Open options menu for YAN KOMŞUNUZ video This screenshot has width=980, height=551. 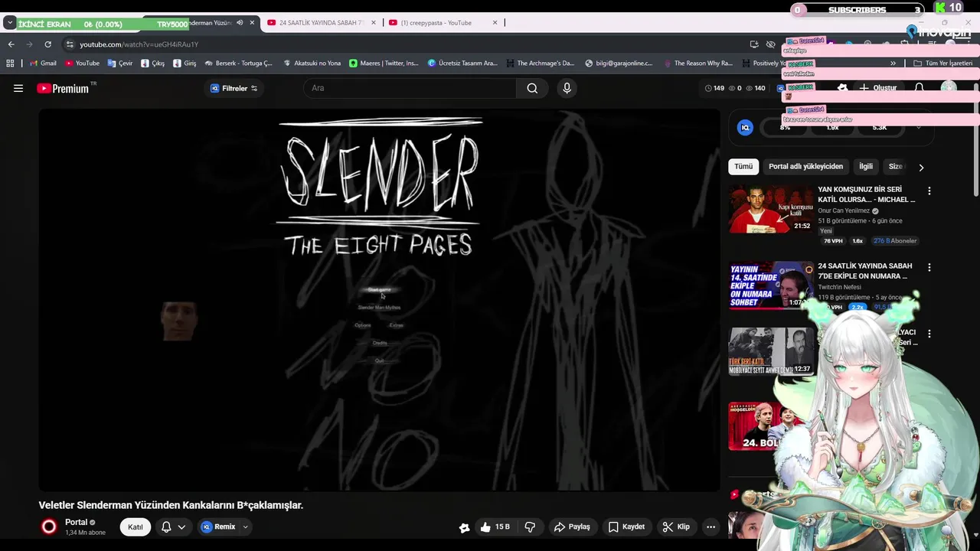929,191
